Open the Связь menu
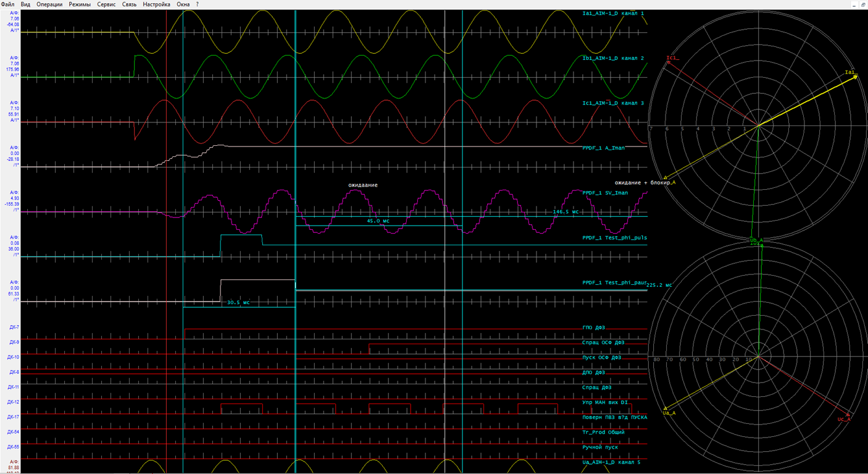 point(130,4)
